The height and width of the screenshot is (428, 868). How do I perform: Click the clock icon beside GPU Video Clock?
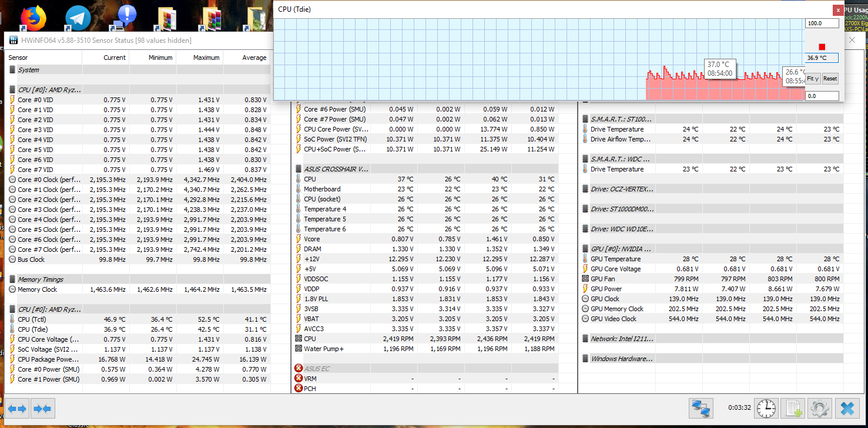585,319
